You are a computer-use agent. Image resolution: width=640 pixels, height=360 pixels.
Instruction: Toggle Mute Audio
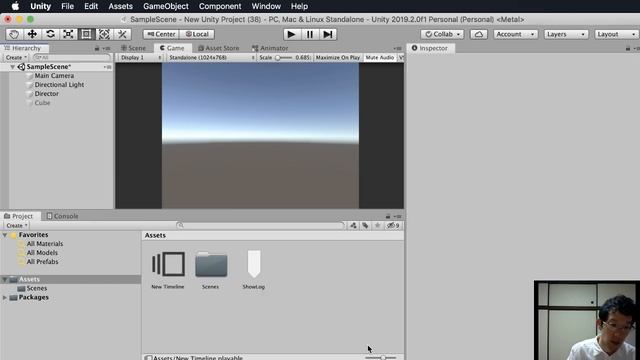(x=380, y=58)
